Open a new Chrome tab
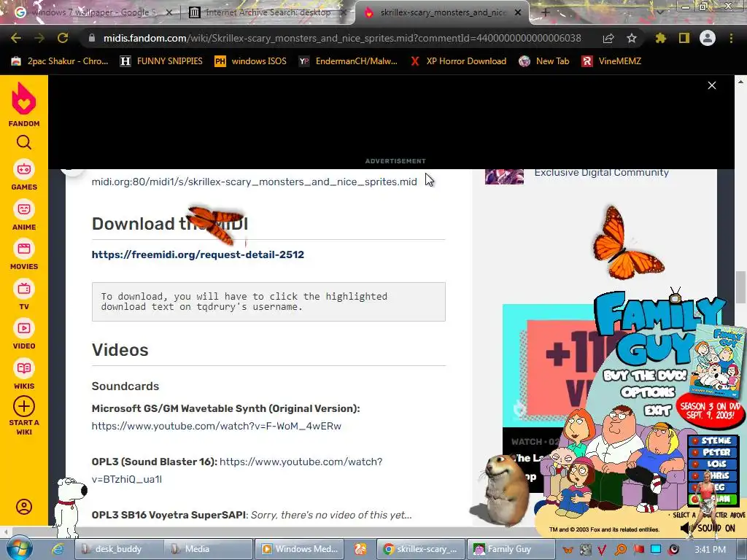 (x=546, y=12)
